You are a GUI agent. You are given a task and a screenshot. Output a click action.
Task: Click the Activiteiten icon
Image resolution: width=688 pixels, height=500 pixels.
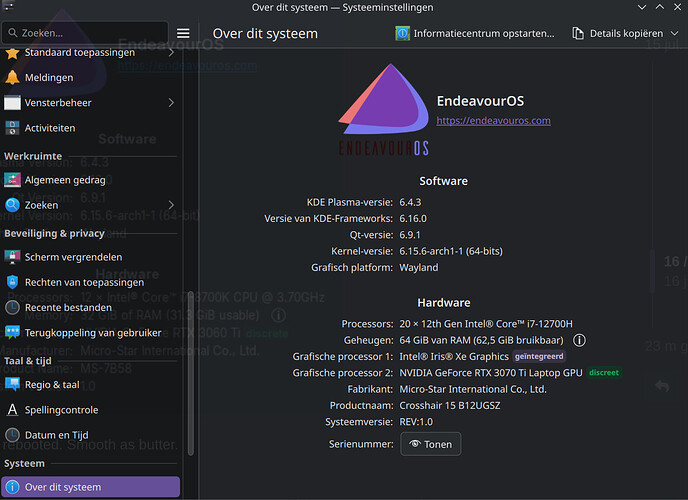click(x=12, y=128)
